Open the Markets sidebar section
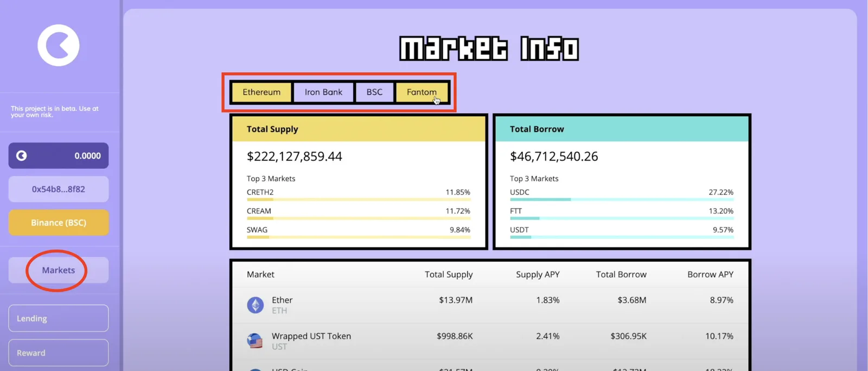 point(59,270)
